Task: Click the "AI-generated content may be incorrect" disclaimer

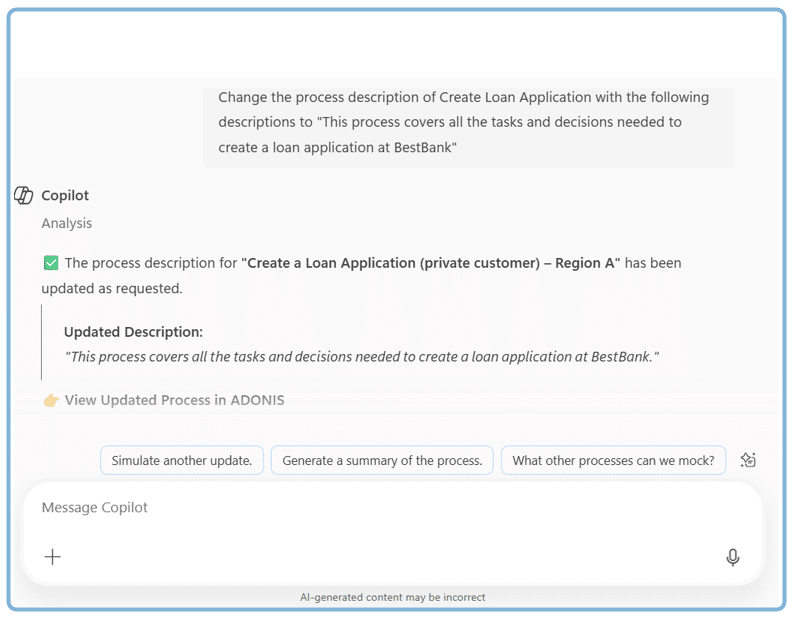Action: coord(392,597)
